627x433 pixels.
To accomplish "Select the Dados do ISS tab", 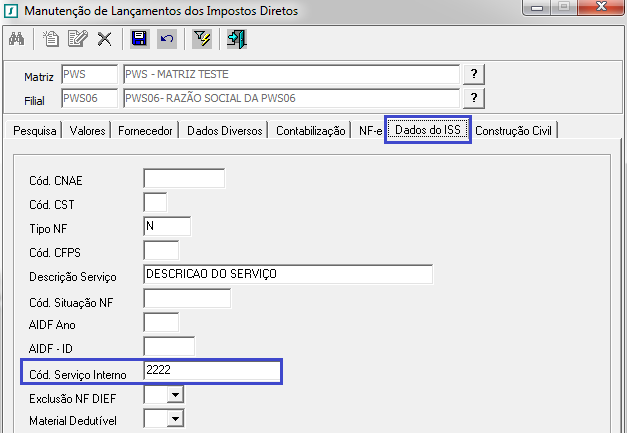I will tap(428, 130).
